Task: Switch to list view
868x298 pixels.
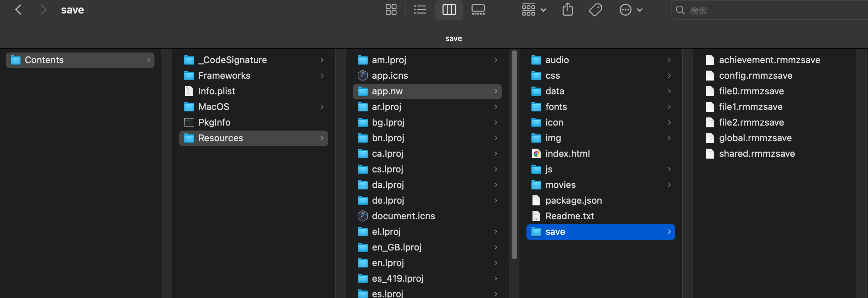Action: pos(420,10)
